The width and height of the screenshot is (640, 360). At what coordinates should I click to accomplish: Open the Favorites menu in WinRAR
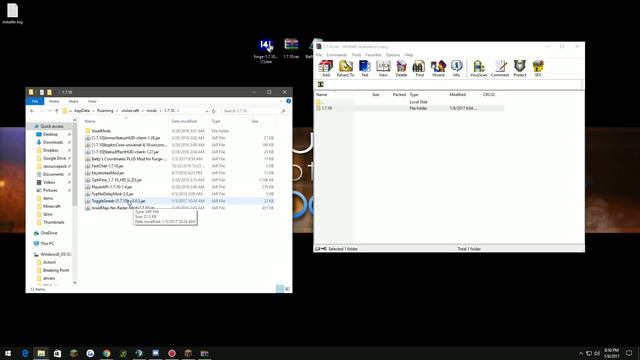(x=373, y=55)
